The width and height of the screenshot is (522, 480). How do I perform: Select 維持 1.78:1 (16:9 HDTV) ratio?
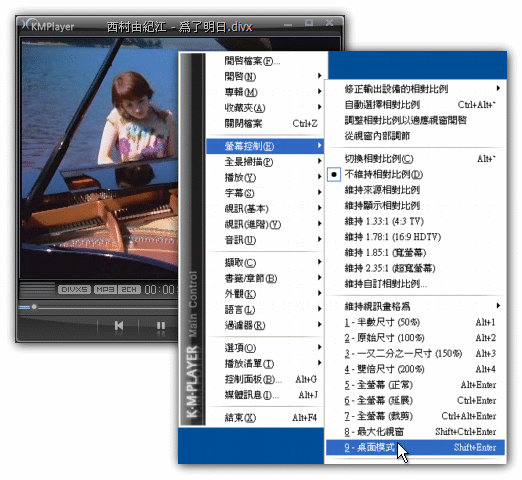coord(415,237)
